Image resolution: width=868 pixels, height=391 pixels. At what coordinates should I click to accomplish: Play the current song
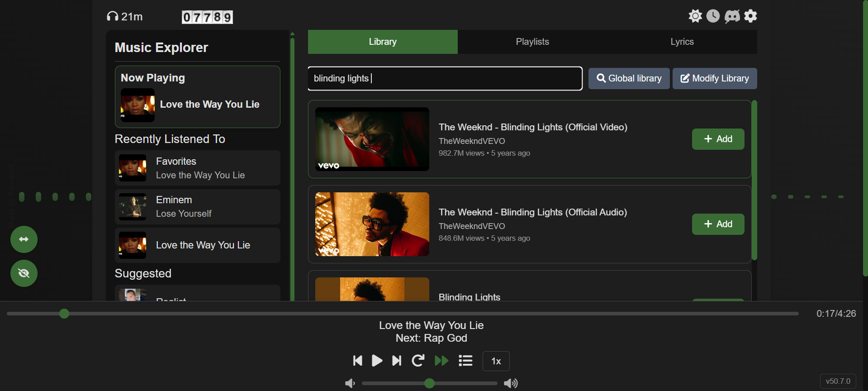pos(377,361)
